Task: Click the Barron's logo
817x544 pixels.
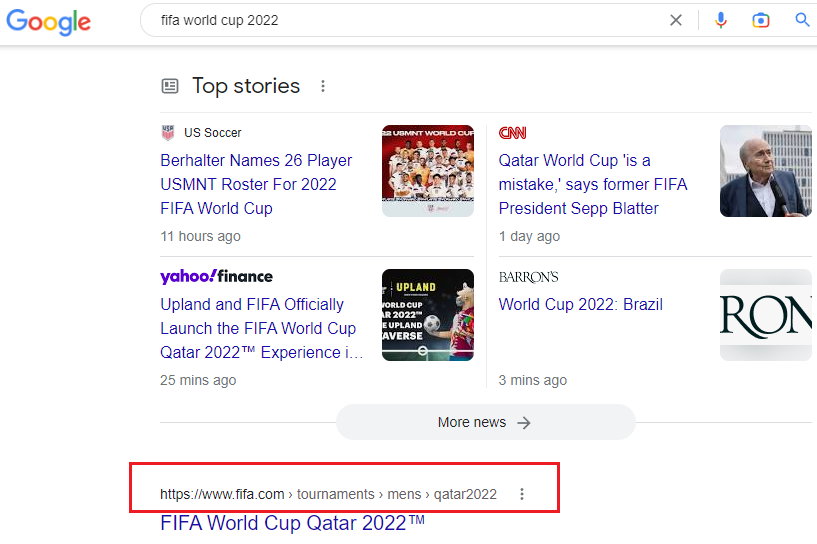Action: [528, 277]
